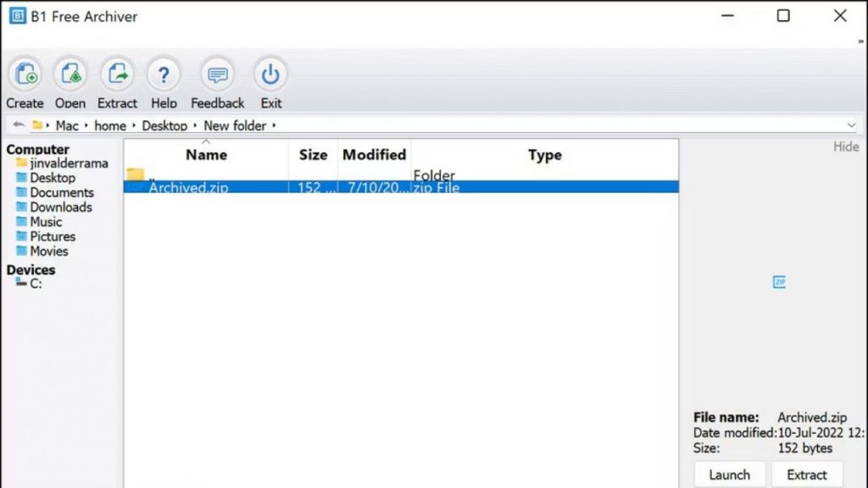This screenshot has height=488, width=868.
Task: Click the zip file preview icon
Action: pos(779,282)
